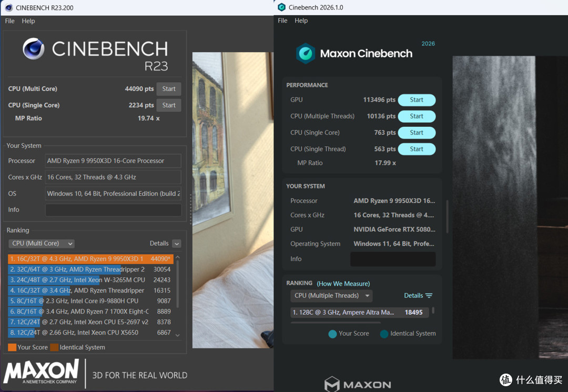
Task: Click the 2026 Your Score legend dot
Action: [332, 334]
